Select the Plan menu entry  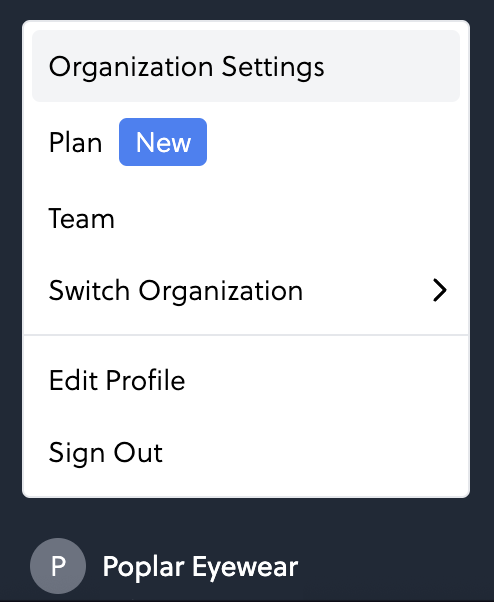pos(246,142)
